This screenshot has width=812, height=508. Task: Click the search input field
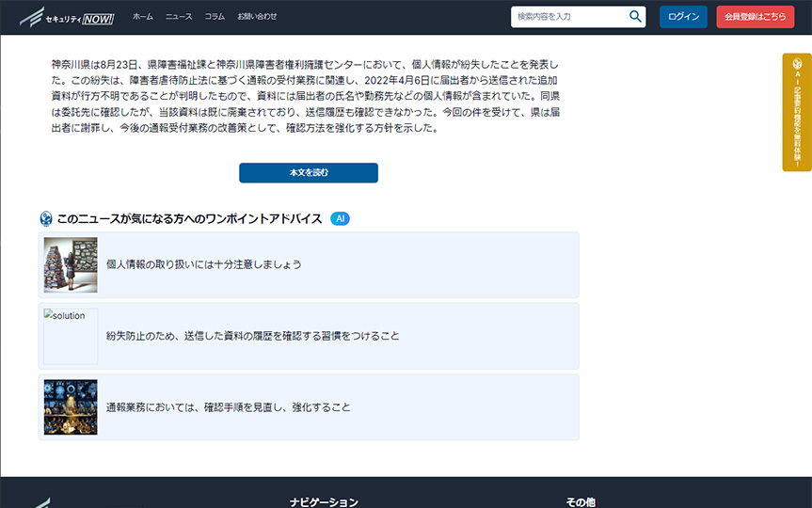click(569, 17)
